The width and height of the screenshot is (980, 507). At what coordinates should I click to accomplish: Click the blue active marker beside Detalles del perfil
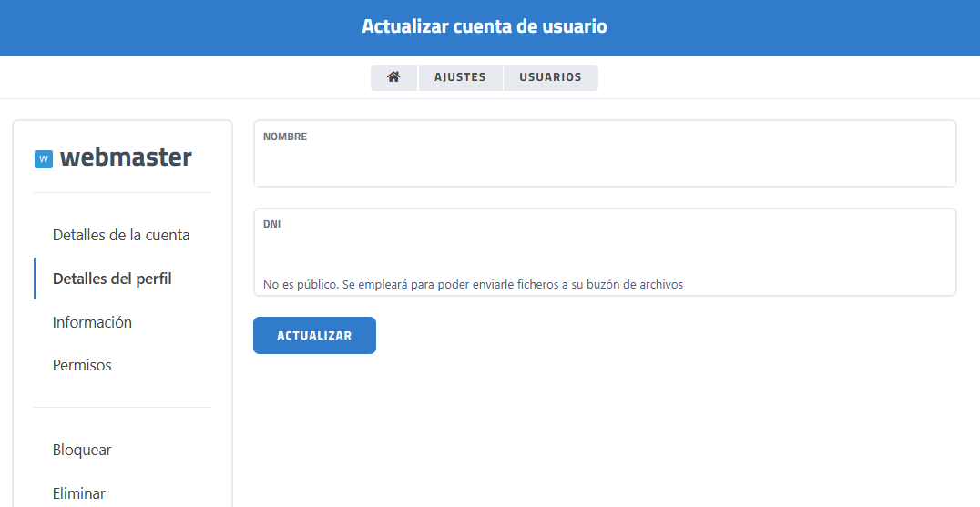tap(35, 279)
